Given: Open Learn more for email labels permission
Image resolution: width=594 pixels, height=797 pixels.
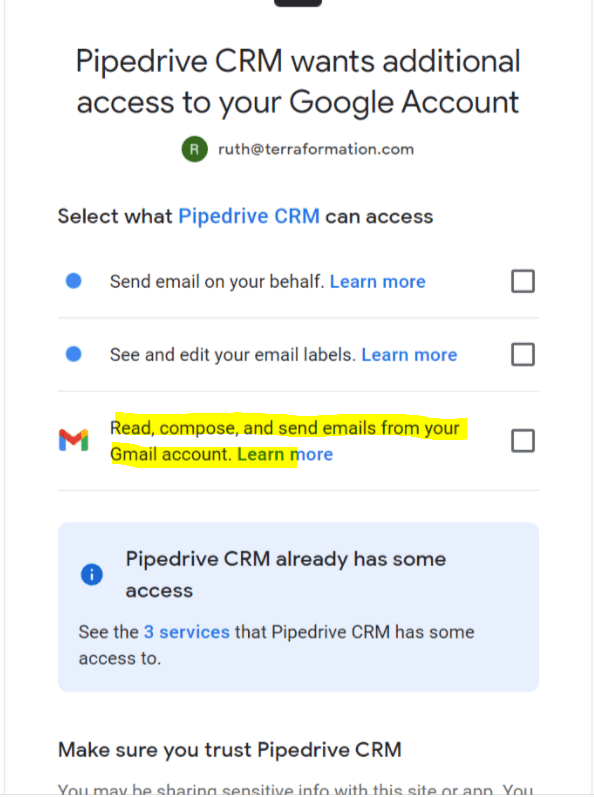Looking at the screenshot, I should click(x=409, y=354).
